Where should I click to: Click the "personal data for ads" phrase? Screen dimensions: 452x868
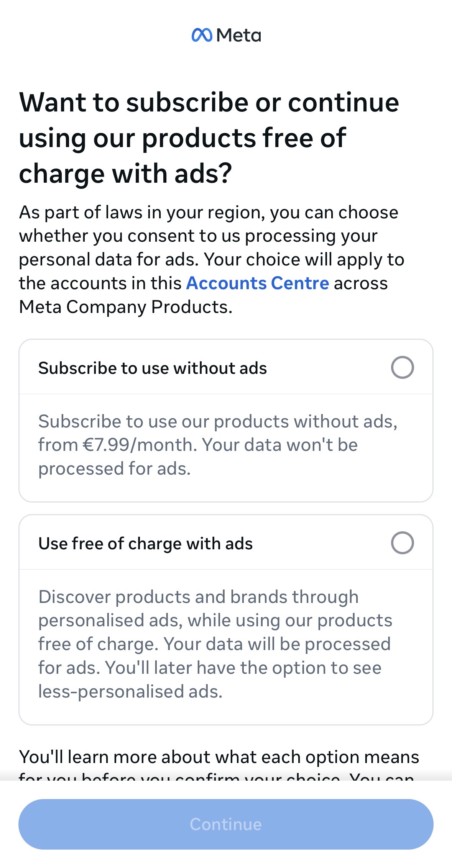(x=108, y=260)
